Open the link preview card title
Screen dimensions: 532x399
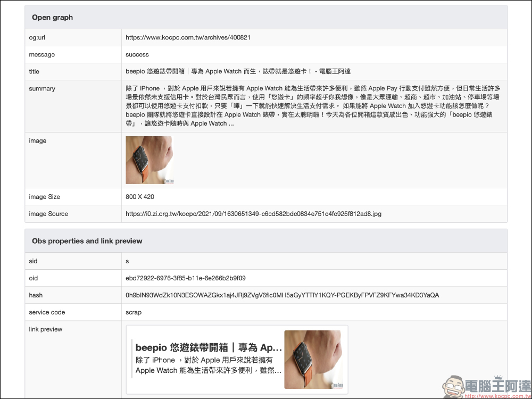[x=209, y=347]
